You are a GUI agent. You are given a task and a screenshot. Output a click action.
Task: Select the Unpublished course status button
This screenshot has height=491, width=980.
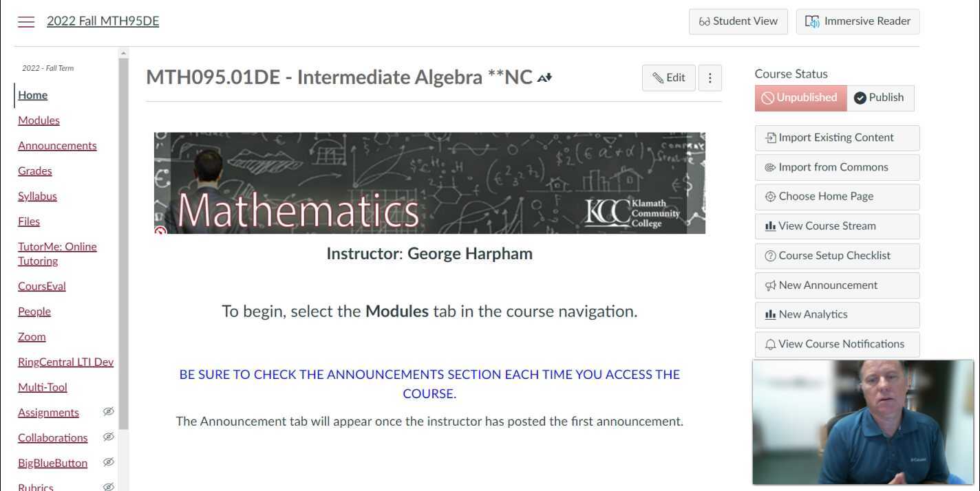point(800,98)
